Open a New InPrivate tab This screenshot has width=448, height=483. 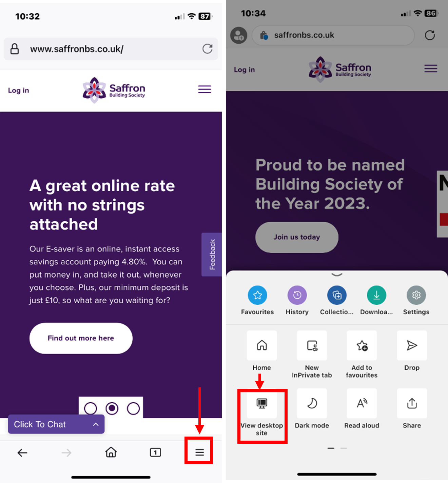312,345
